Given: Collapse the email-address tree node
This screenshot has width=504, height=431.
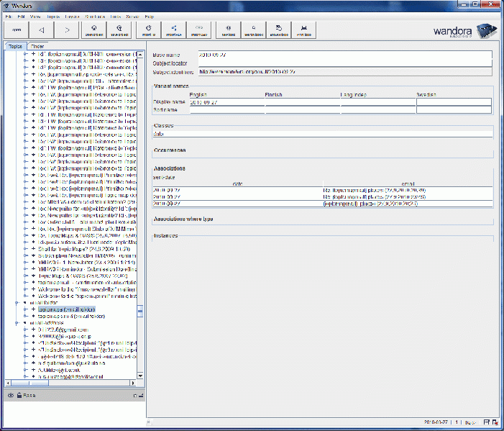Looking at the screenshot, I should click(17, 323).
